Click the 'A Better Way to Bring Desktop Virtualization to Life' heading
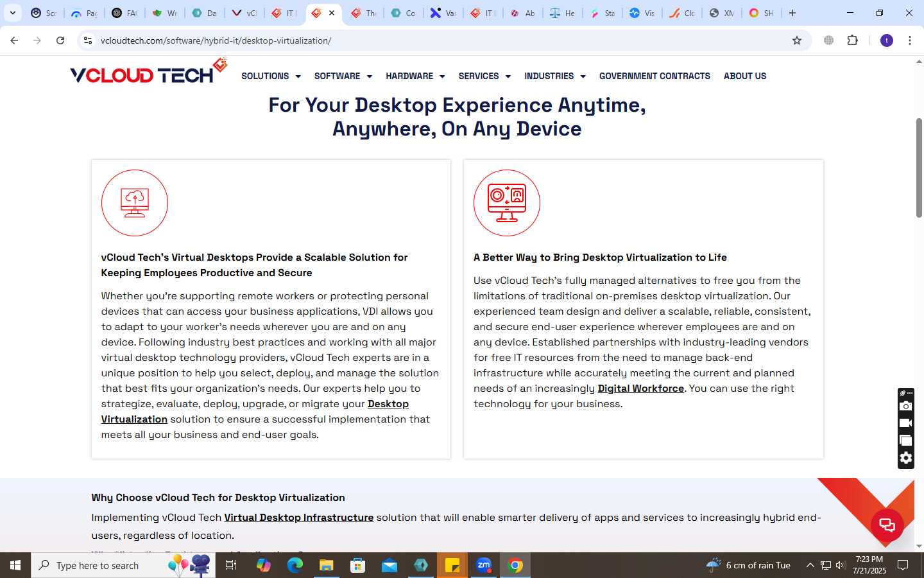The width and height of the screenshot is (924, 578). (600, 258)
